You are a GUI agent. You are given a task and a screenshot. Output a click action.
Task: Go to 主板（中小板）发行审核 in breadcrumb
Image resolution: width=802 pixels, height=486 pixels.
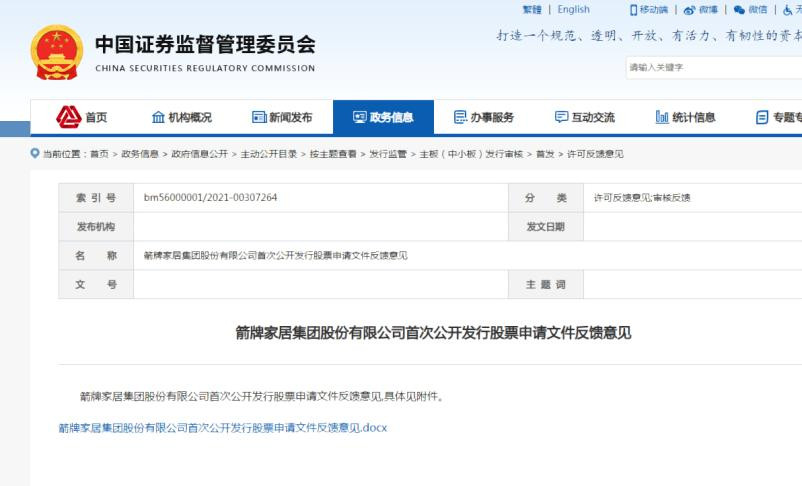click(471, 154)
